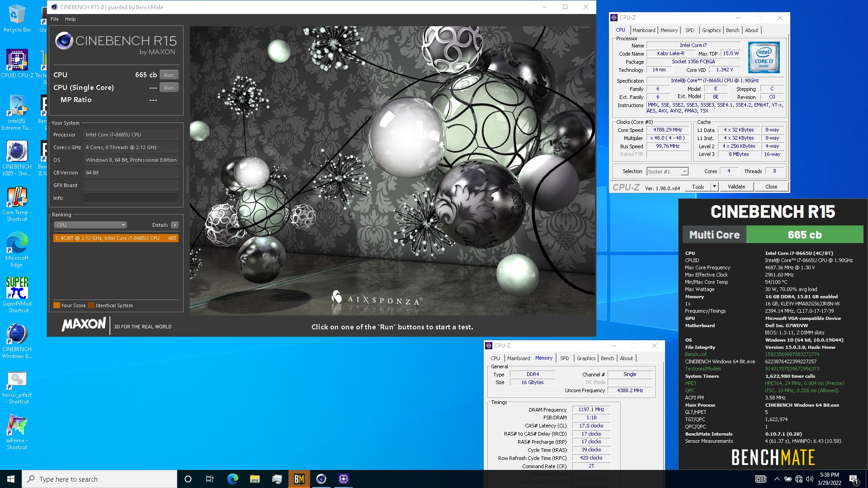The image size is (868, 488).
Task: Switch to About tab in lower CPU-Z
Action: click(626, 358)
